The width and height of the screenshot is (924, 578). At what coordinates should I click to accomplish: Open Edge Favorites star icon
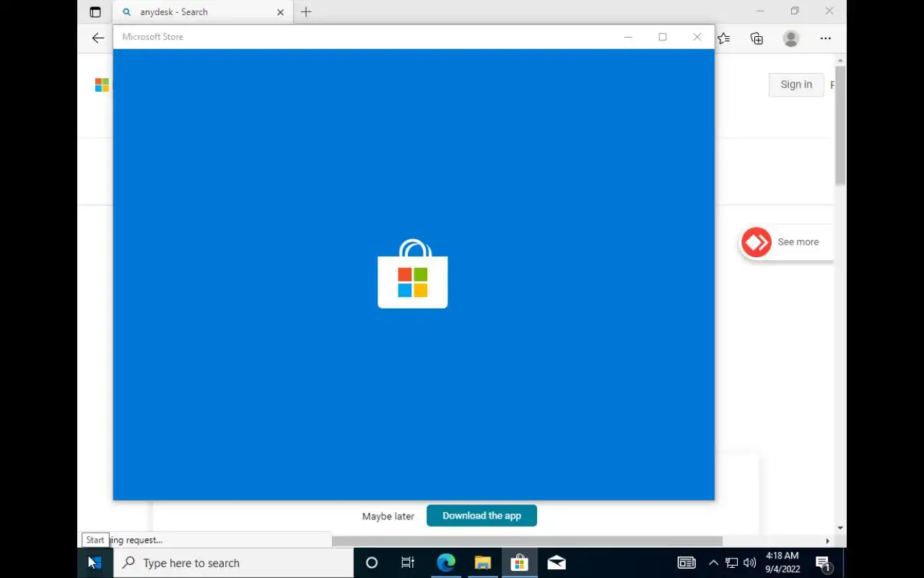[x=724, y=38]
